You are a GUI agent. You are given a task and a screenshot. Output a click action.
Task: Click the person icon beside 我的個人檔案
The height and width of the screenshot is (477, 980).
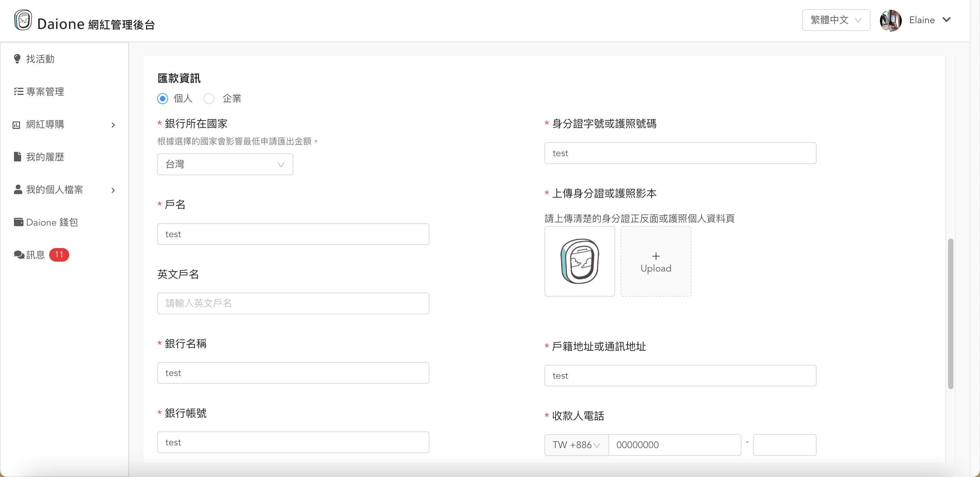[x=18, y=190]
